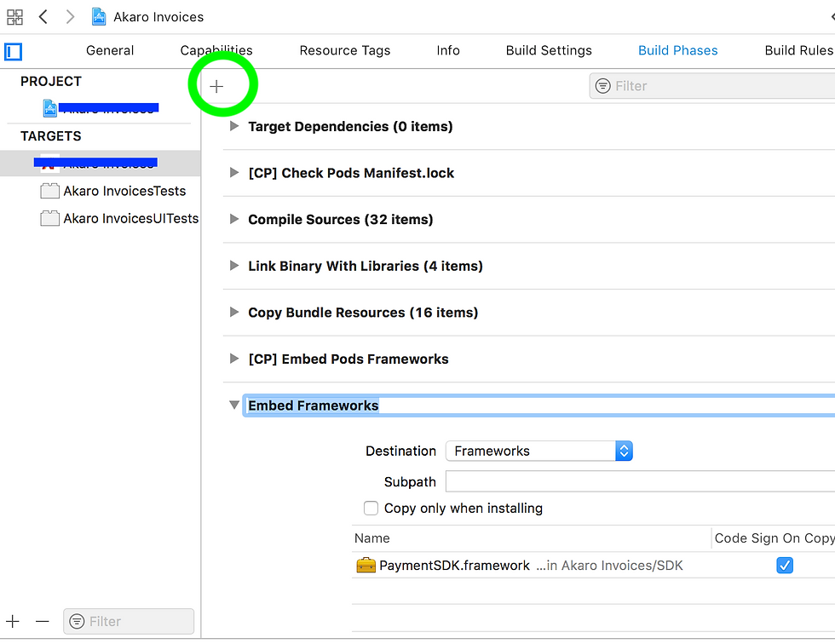Open the Build Rules tab
Image resolution: width=835 pixels, height=644 pixels.
tap(799, 50)
